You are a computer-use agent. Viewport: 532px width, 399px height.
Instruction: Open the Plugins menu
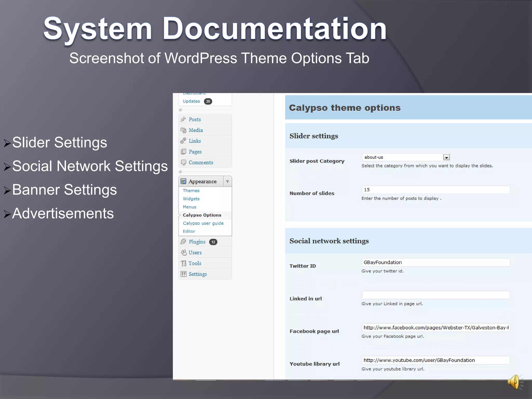tap(205, 242)
